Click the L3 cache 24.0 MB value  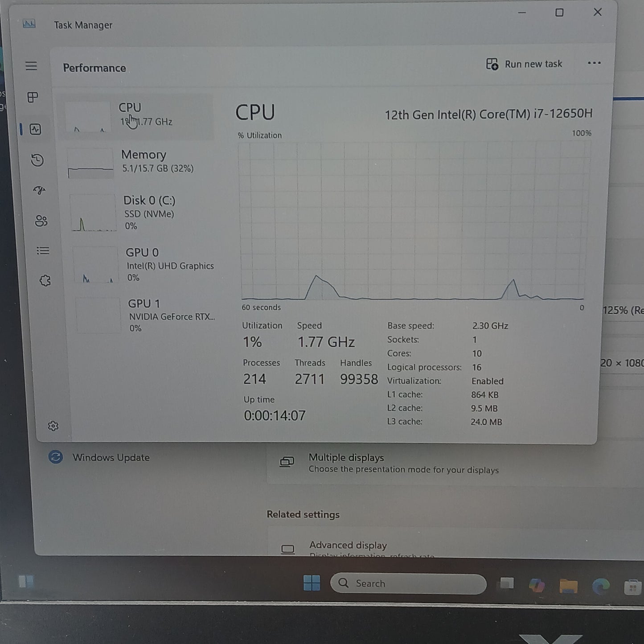(x=486, y=422)
